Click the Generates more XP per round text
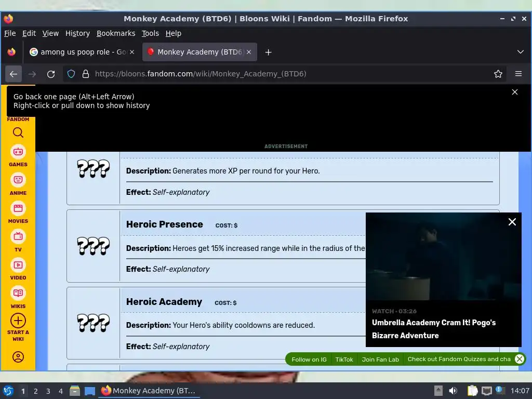Image resolution: width=532 pixels, height=399 pixels. [x=246, y=170]
